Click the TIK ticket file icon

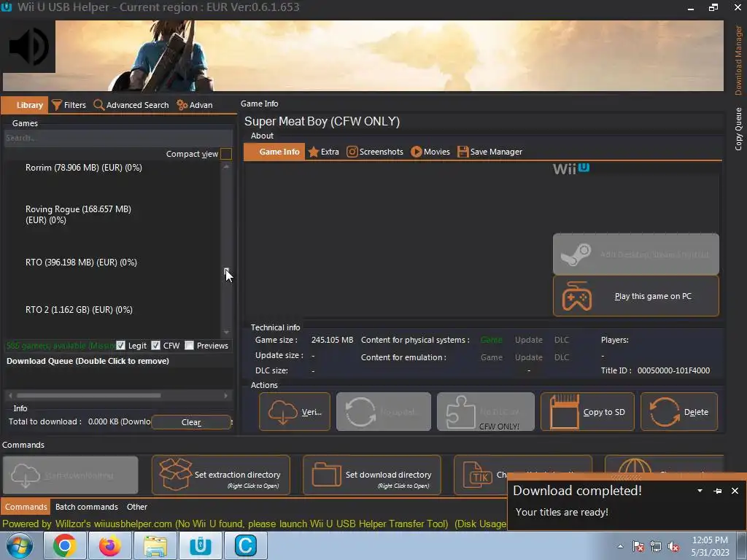477,475
